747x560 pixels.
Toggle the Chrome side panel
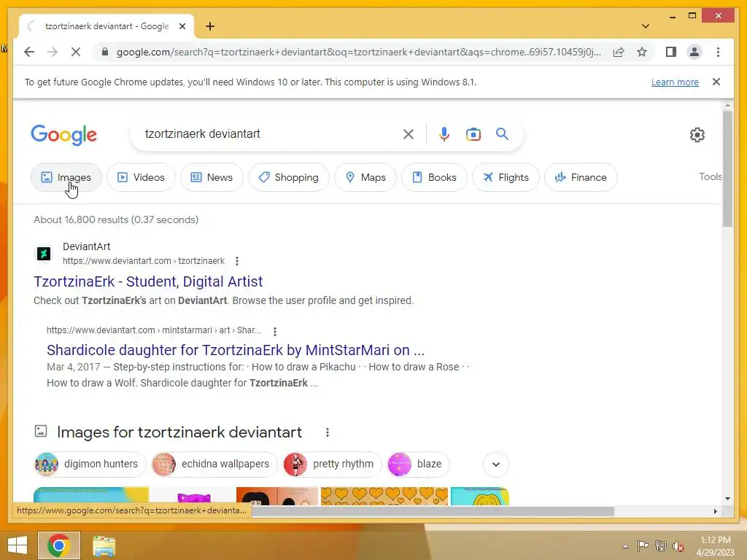tap(671, 52)
